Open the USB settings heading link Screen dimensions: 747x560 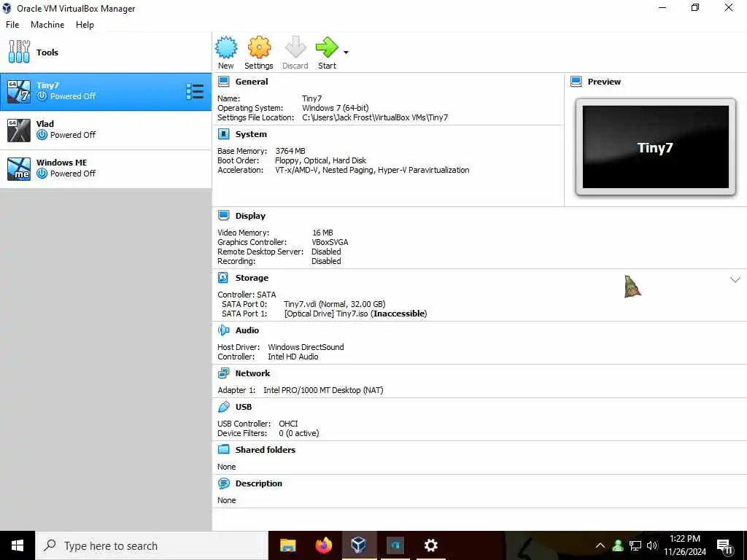[244, 407]
